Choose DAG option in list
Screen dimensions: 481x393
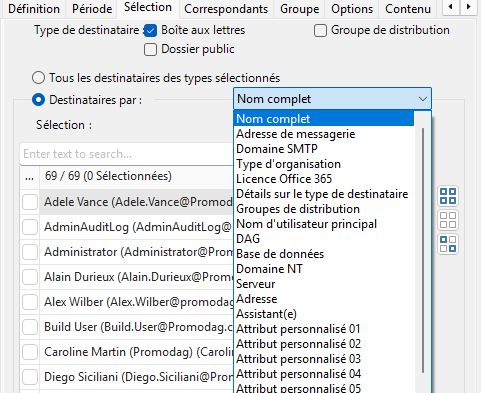pos(324,239)
